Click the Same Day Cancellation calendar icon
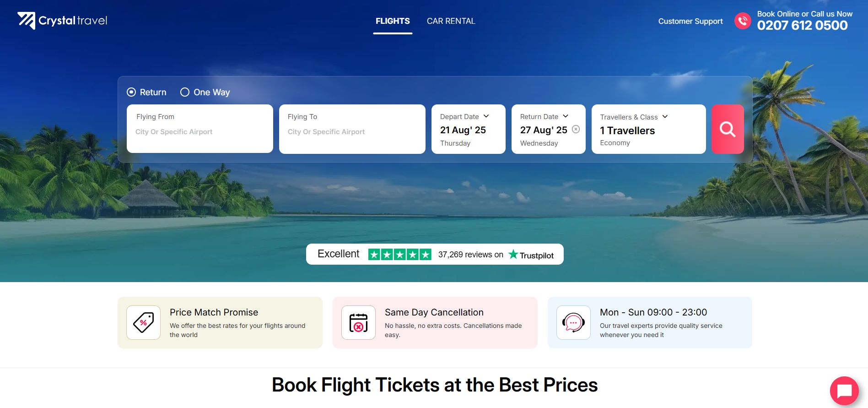This screenshot has width=868, height=408. pyautogui.click(x=358, y=322)
